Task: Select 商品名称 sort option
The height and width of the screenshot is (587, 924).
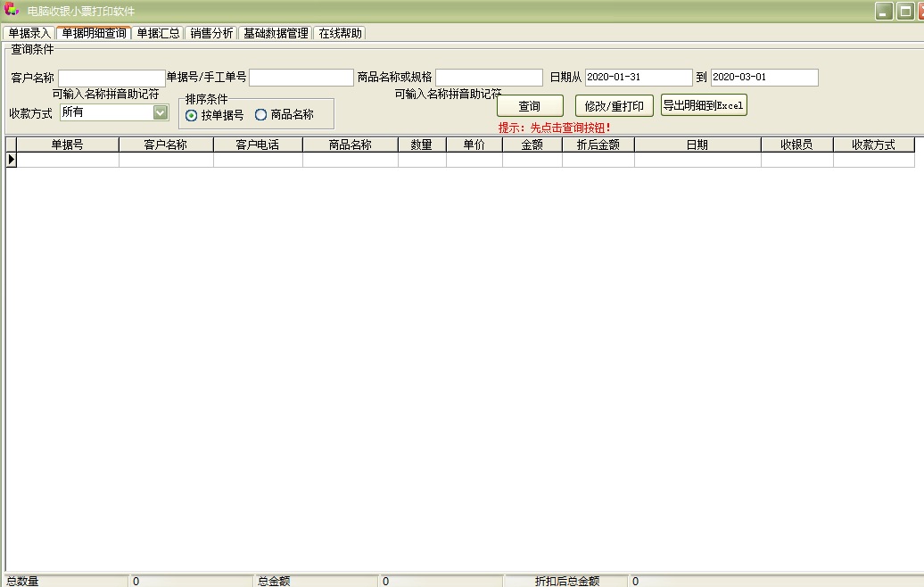Action: [261, 115]
